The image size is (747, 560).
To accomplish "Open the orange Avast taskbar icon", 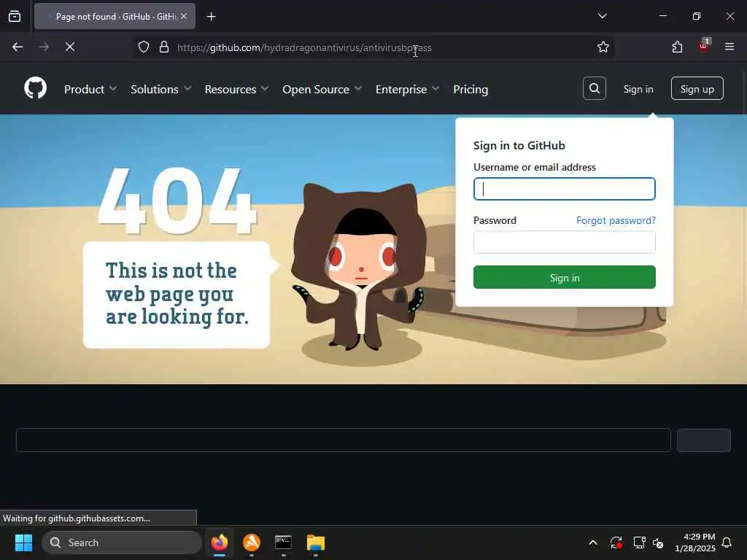I will tap(252, 542).
